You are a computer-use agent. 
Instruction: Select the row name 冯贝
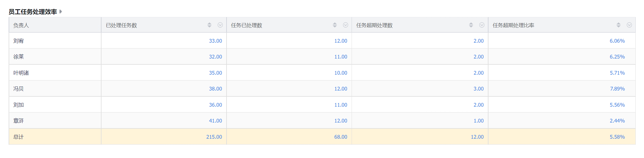[x=18, y=89]
